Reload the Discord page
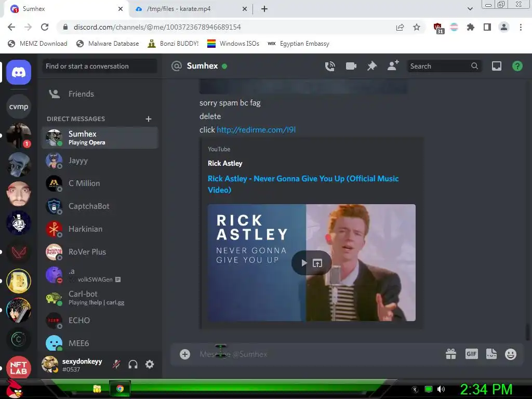Image resolution: width=532 pixels, height=399 pixels. 45,27
